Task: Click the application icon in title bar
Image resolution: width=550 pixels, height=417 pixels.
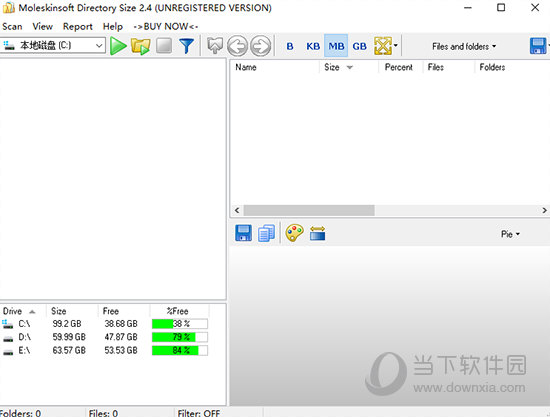Action: [x=8, y=8]
